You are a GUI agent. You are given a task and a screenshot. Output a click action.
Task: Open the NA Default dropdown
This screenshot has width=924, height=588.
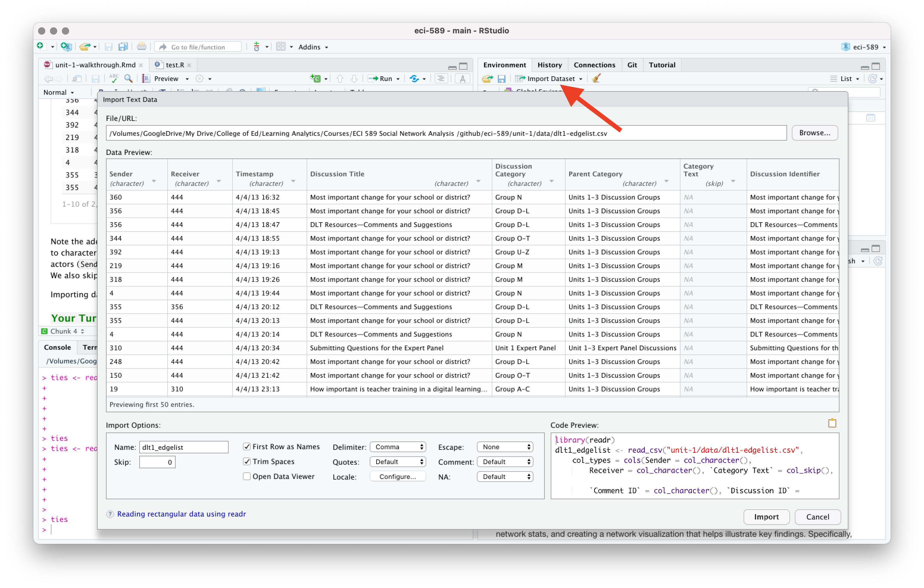point(505,477)
